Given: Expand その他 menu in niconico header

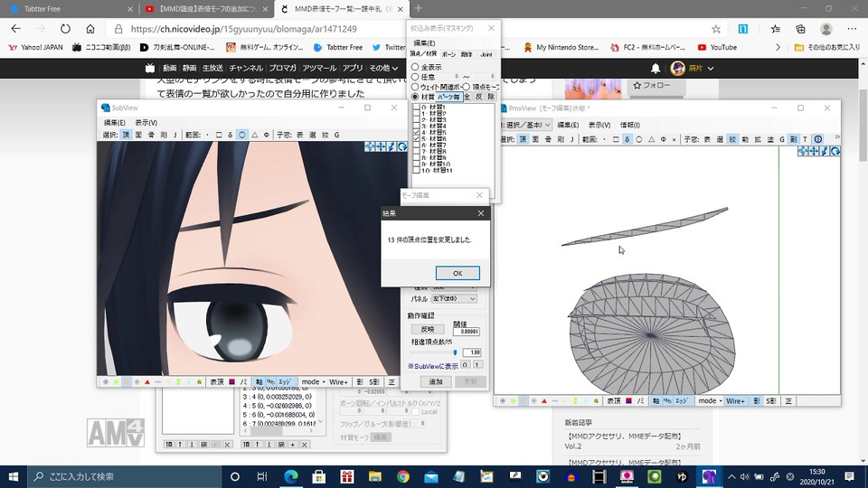Looking at the screenshot, I should 383,68.
